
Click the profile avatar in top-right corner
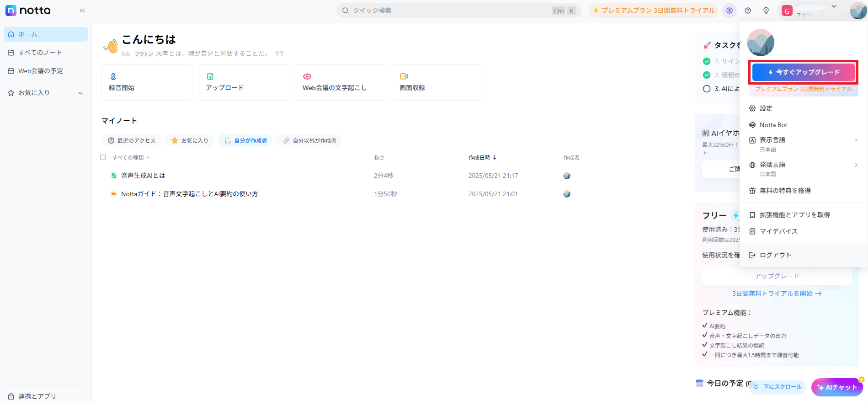[x=858, y=11]
